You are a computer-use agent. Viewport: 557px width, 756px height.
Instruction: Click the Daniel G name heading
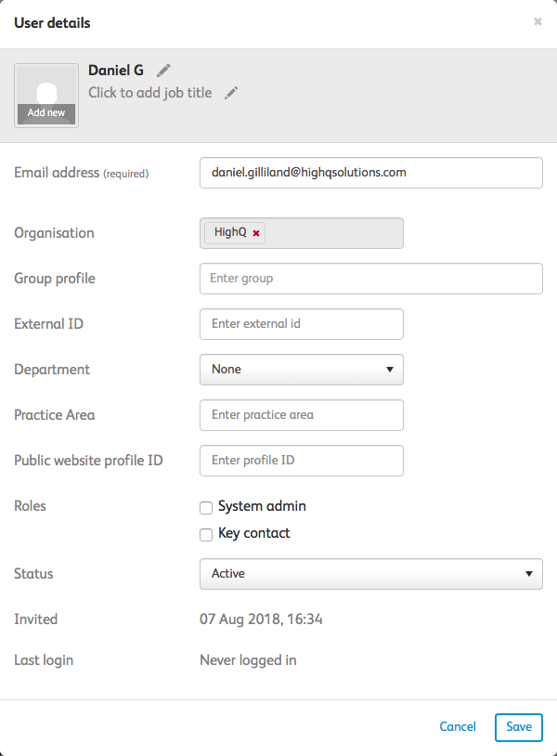point(116,71)
